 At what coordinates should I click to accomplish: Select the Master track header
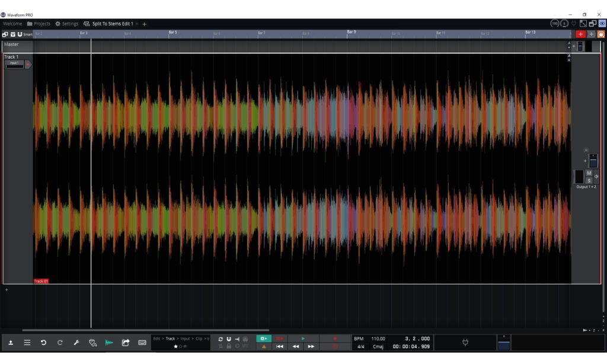(17, 46)
